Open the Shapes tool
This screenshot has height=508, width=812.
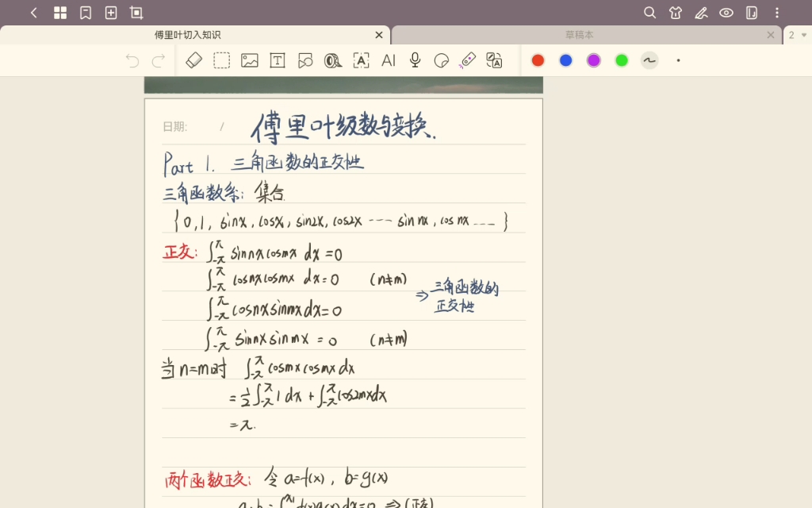pyautogui.click(x=305, y=60)
